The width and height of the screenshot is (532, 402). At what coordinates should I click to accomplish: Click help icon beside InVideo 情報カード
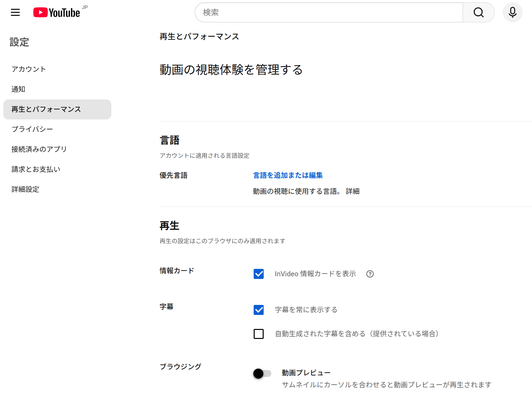pyautogui.click(x=370, y=274)
